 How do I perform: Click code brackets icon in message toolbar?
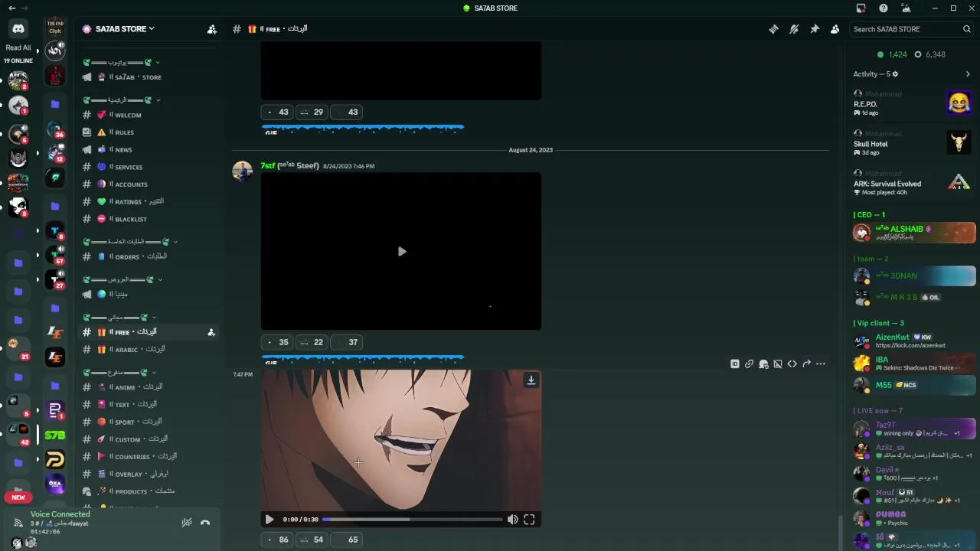tap(792, 364)
